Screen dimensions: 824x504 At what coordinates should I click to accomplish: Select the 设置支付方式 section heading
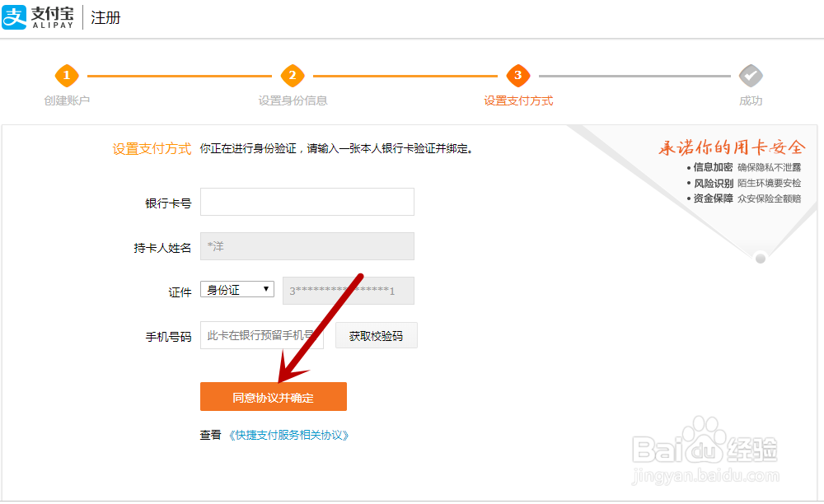tap(152, 149)
